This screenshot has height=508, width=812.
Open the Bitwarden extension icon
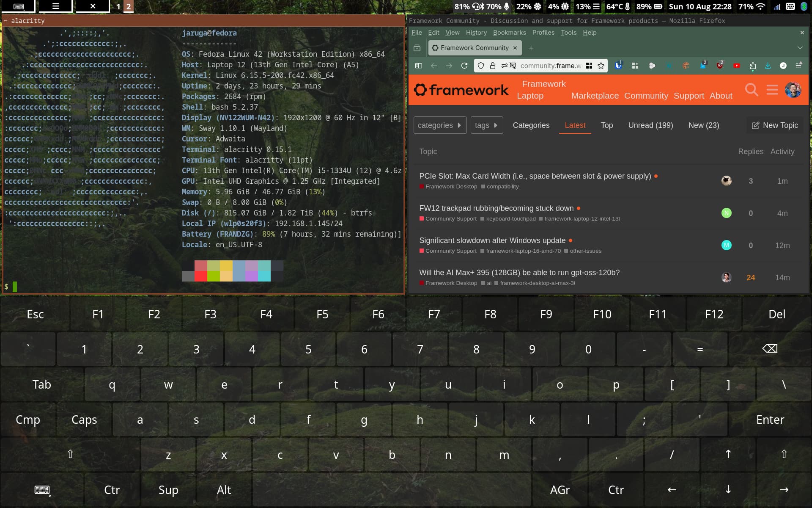click(x=618, y=66)
